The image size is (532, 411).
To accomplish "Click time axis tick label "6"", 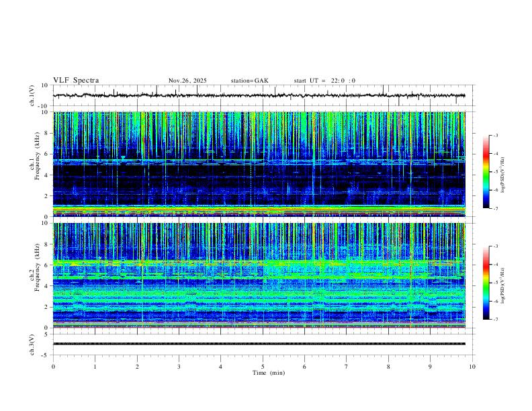I will tap(305, 367).
